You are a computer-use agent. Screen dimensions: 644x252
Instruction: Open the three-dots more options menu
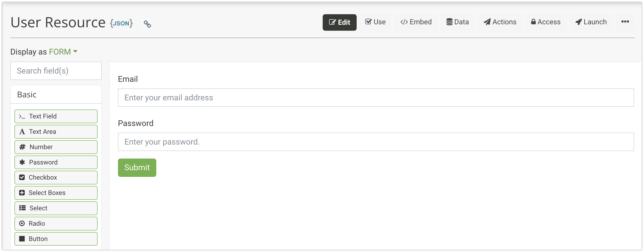click(625, 22)
